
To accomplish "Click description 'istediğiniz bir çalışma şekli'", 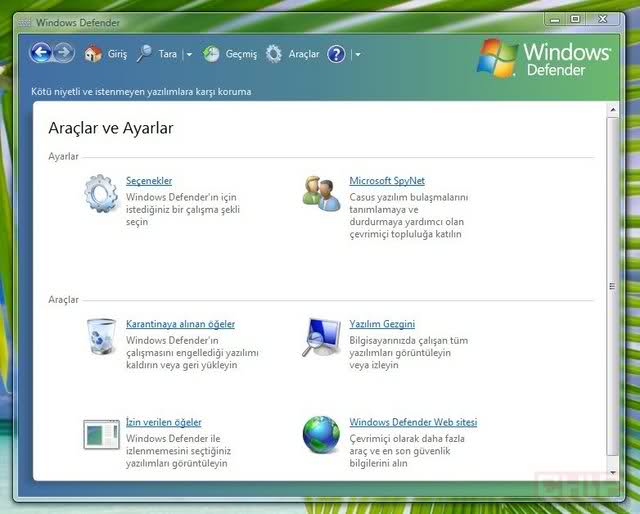I will pos(182,209).
